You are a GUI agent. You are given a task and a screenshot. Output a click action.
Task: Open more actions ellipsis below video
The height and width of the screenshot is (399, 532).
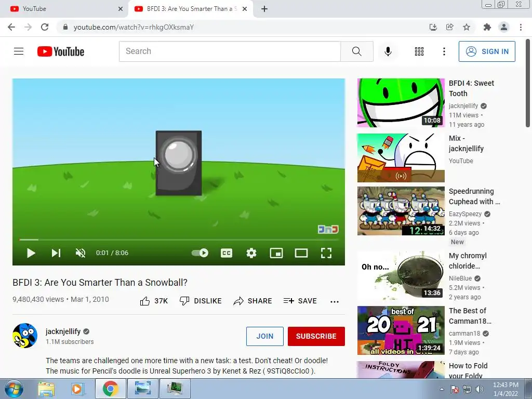pos(335,302)
